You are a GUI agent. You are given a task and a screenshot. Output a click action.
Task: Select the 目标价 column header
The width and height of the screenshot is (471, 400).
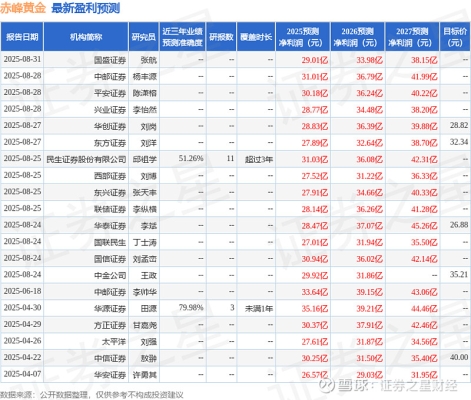click(x=455, y=37)
